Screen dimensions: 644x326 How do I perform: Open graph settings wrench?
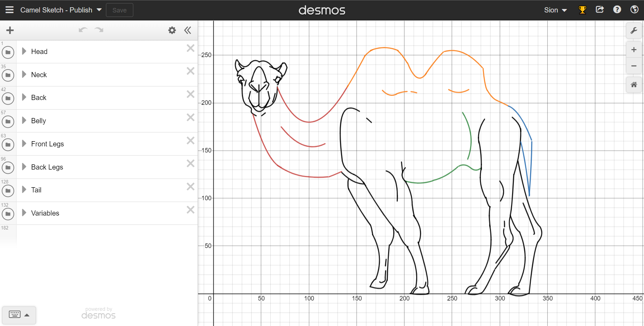point(634,30)
